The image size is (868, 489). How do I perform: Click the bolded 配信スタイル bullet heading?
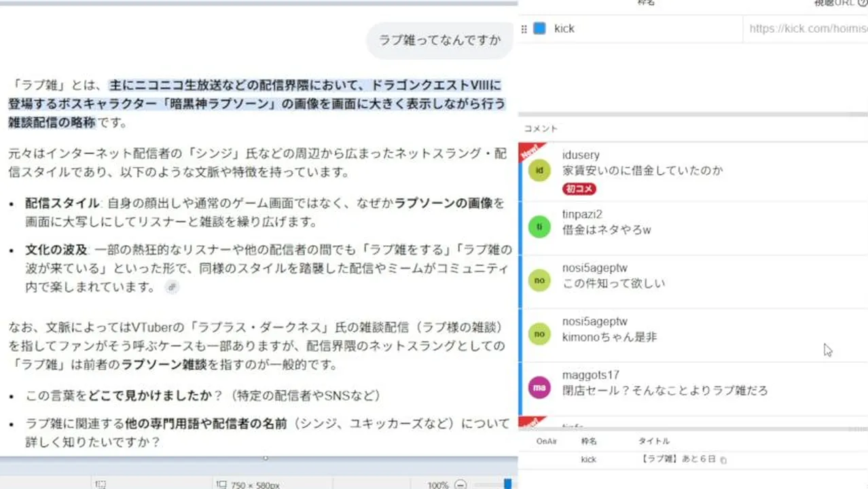[62, 203]
